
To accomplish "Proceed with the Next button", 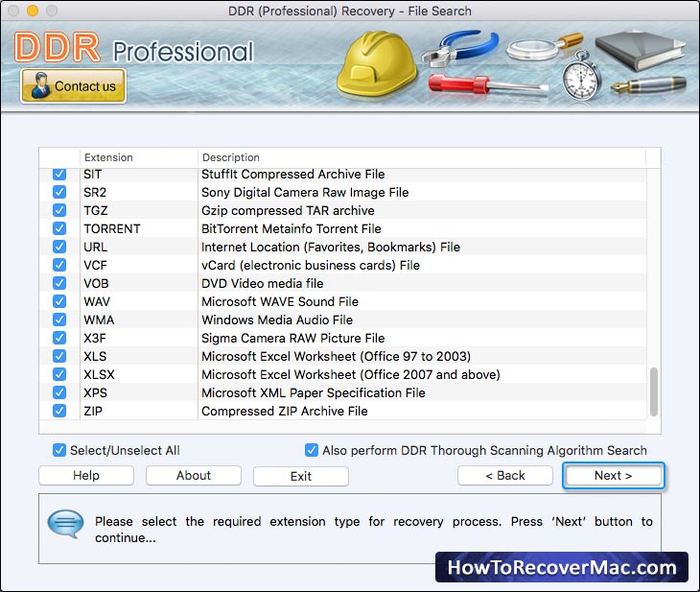I will 614,475.
